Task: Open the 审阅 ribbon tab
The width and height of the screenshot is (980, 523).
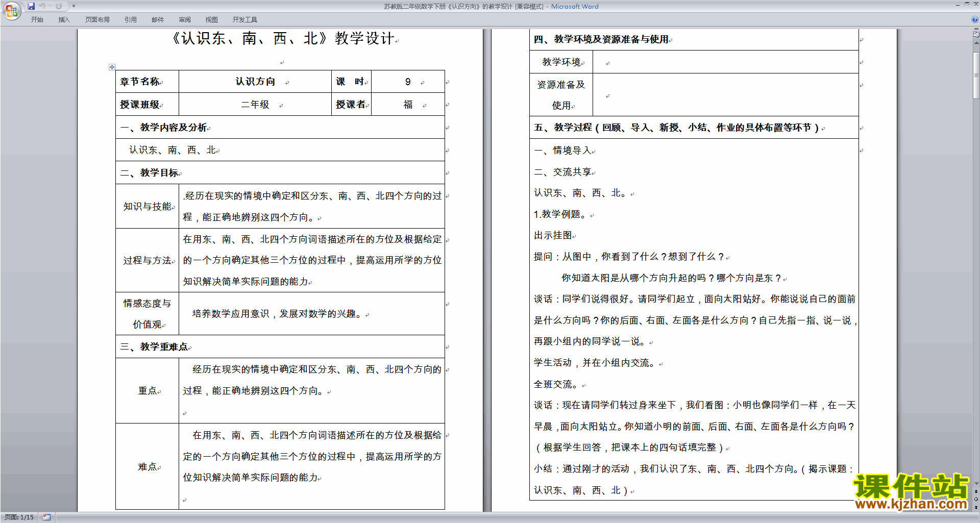Action: 185,19
